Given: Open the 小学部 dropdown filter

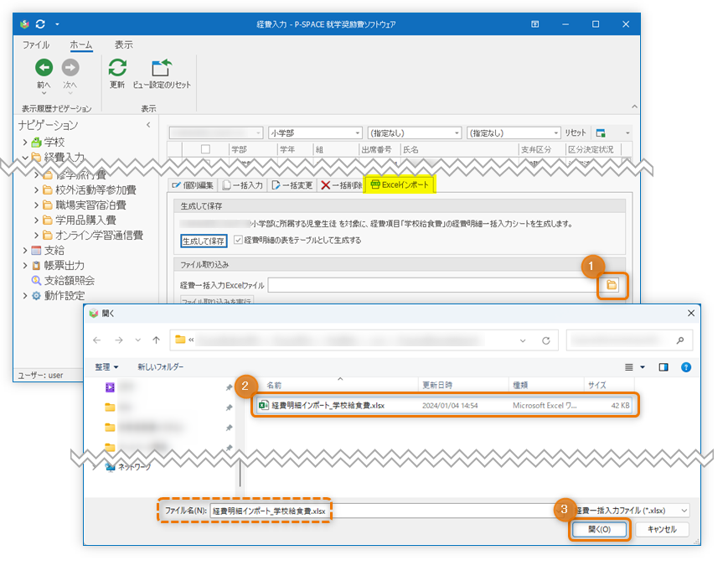Looking at the screenshot, I should click(315, 132).
